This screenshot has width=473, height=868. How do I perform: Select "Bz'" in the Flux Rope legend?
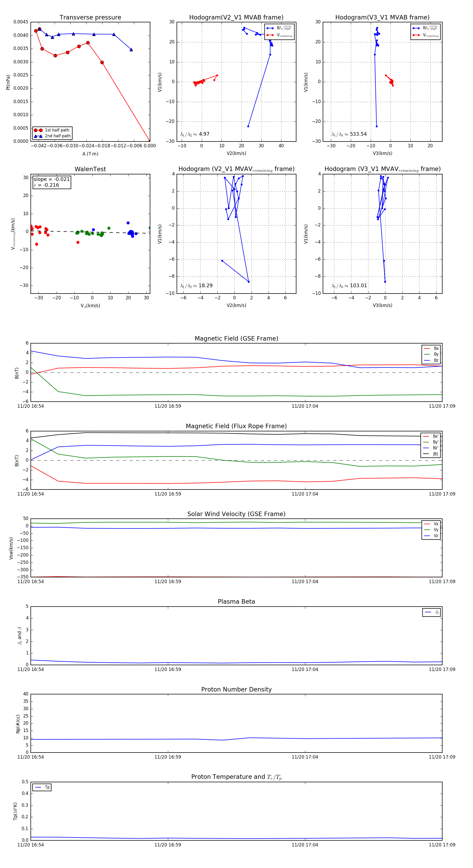431,448
